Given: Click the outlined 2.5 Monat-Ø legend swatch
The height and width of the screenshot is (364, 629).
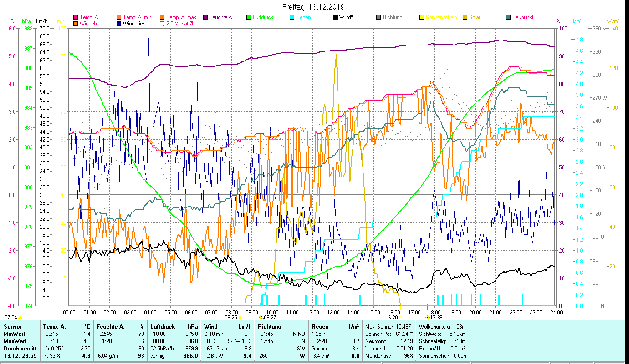Looking at the screenshot, I should coord(163,23).
